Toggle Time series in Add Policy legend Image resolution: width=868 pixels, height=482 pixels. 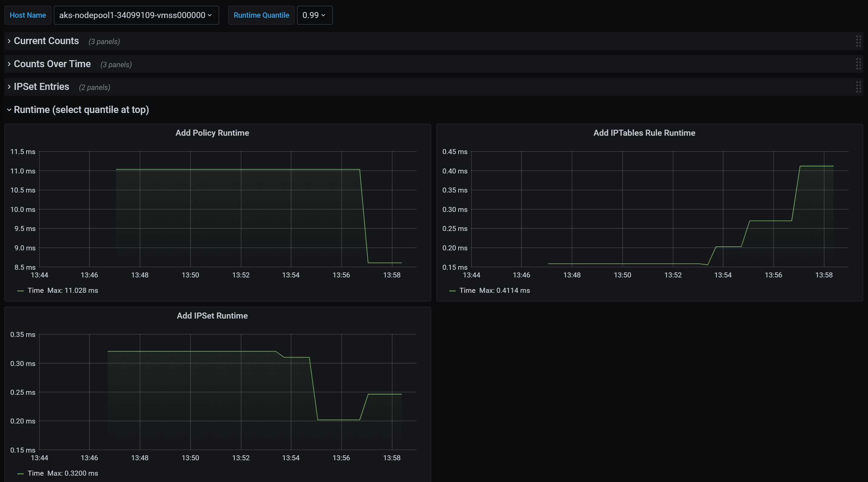[x=36, y=290]
